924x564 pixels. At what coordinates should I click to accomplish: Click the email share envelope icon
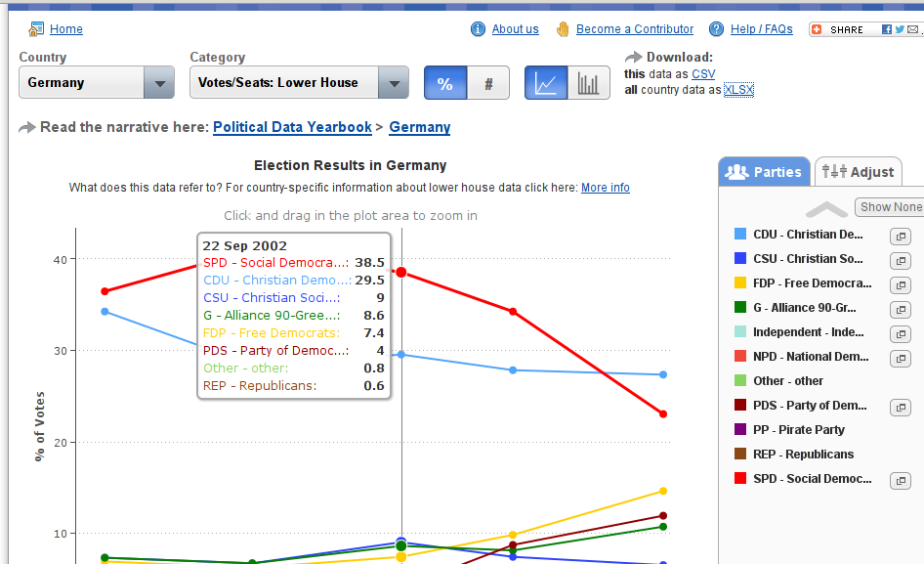pos(913,29)
